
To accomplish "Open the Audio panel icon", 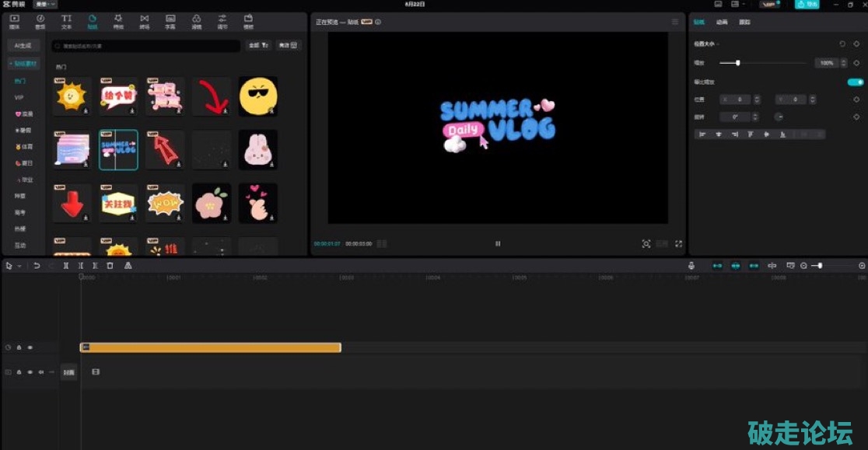I will (40, 20).
